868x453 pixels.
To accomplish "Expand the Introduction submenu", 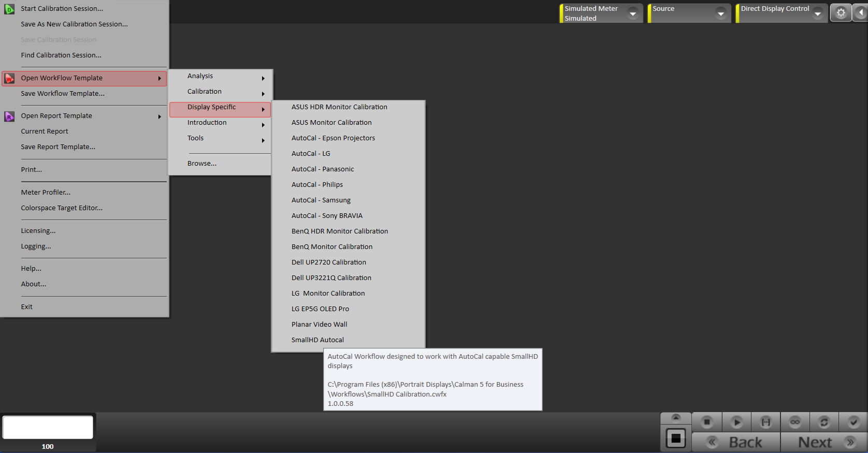I will tap(220, 123).
